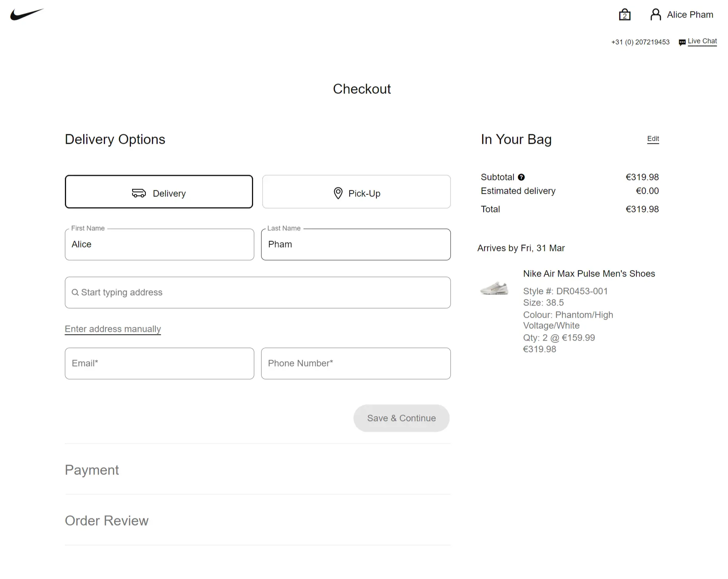Click the Last Name field
Viewport: 728px width, 579px height.
356,244
